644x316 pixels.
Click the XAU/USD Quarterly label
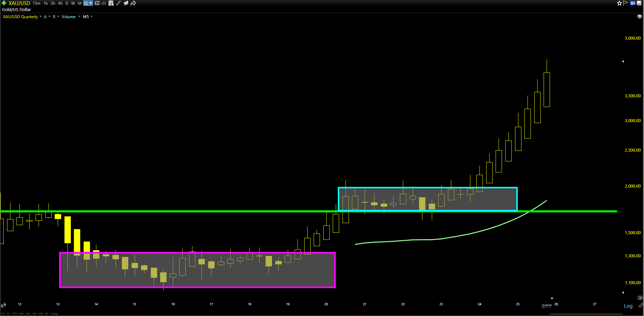20,17
